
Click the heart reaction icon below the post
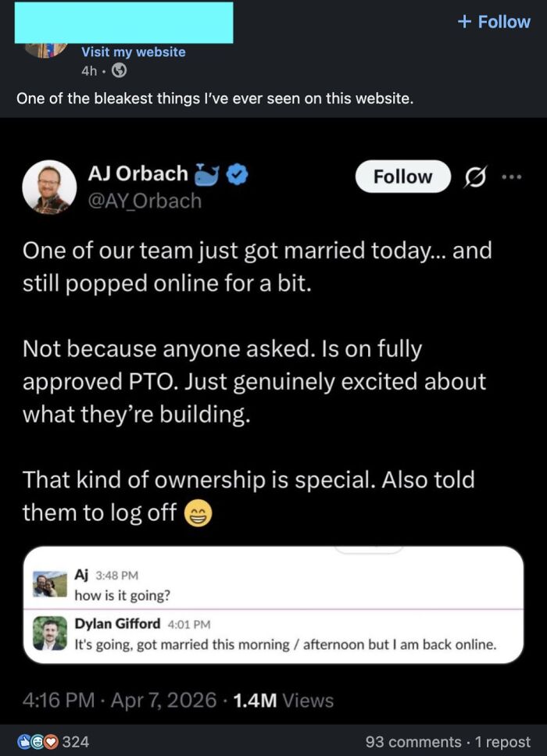point(49,741)
